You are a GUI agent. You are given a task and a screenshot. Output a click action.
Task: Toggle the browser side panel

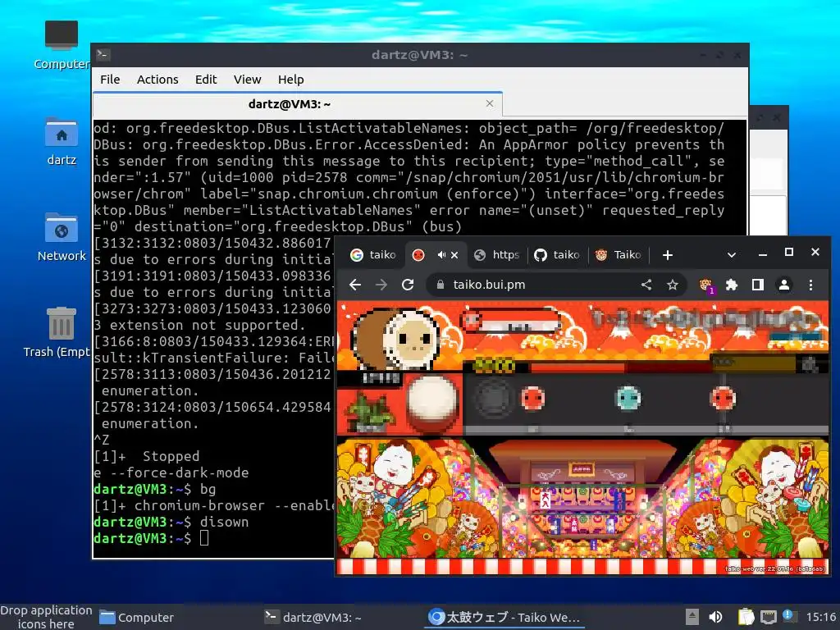point(757,285)
